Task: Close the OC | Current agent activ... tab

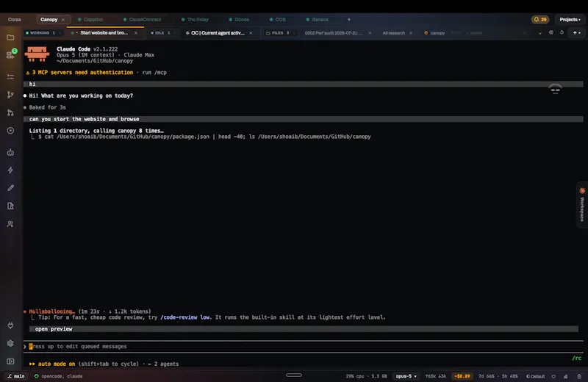Action: pyautogui.click(x=251, y=33)
